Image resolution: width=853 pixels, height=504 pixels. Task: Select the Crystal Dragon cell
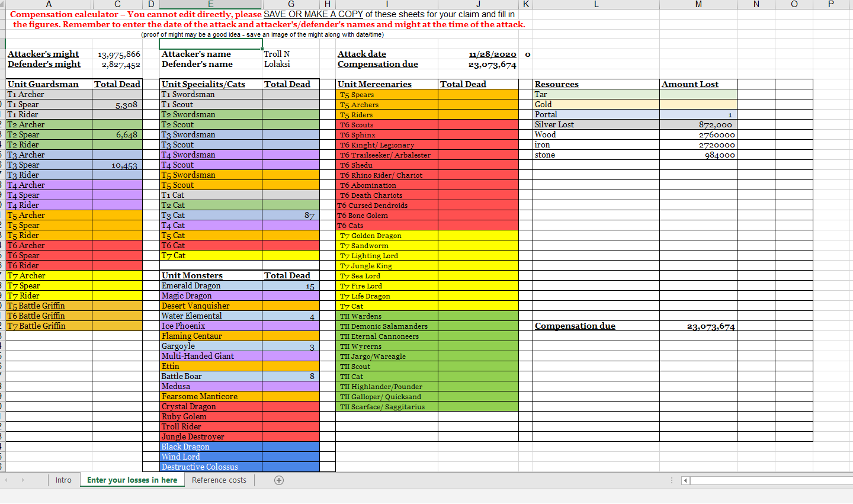pyautogui.click(x=211, y=407)
